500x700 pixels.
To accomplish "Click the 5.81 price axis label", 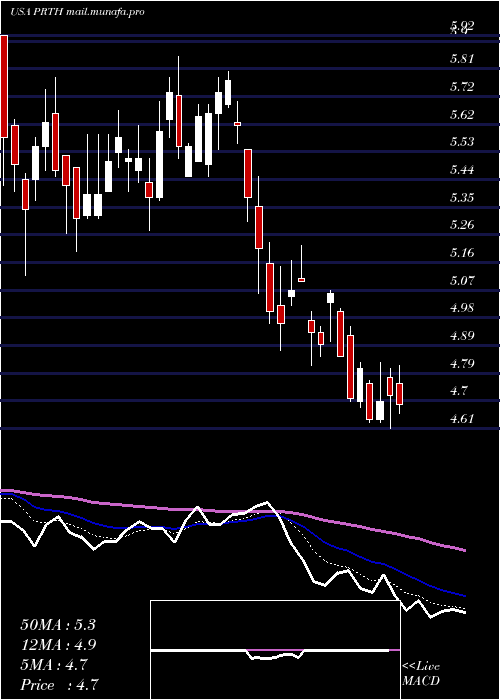I will (x=462, y=58).
